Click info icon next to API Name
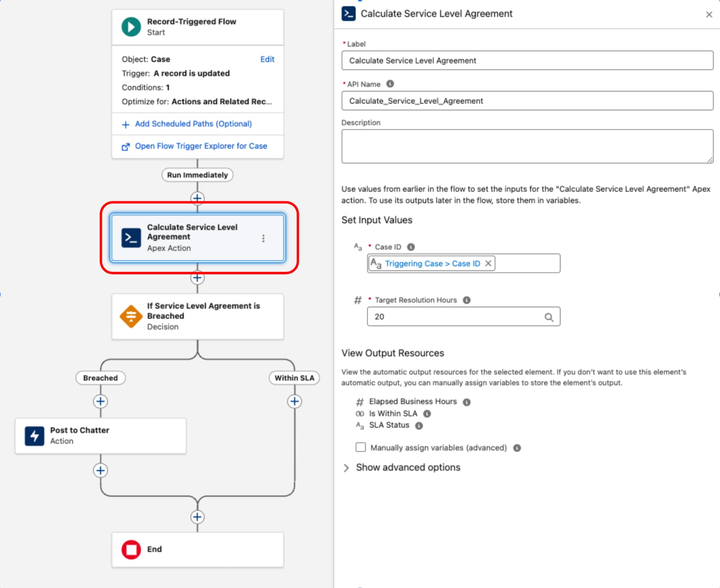720x588 pixels. pyautogui.click(x=390, y=84)
